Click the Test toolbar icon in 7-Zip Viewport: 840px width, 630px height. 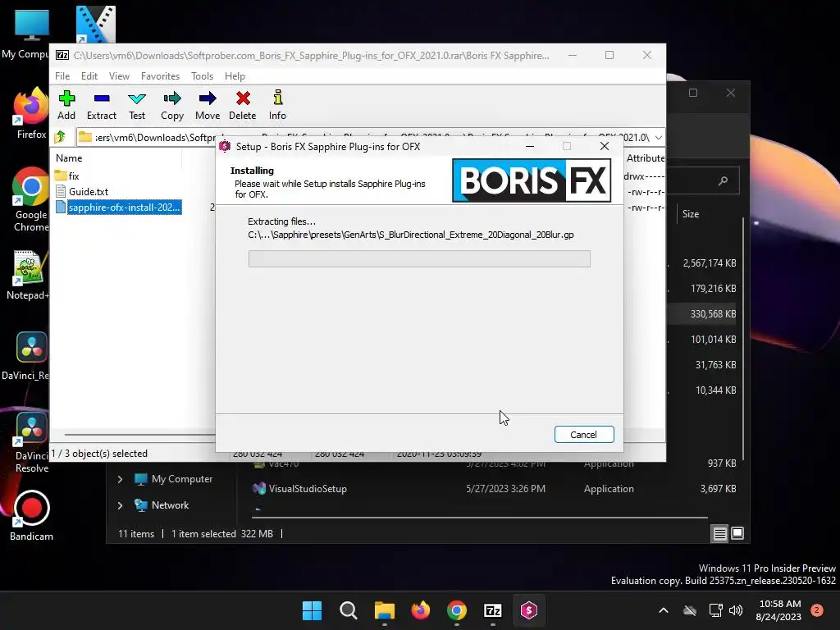[137, 105]
